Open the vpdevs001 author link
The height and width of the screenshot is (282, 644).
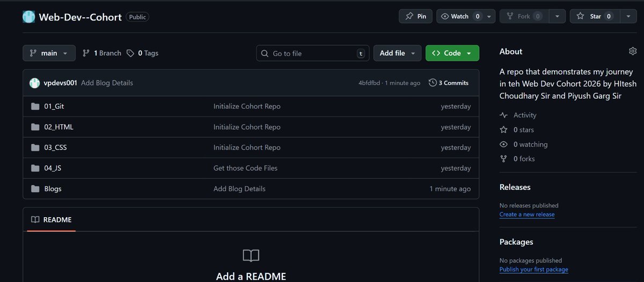click(61, 83)
